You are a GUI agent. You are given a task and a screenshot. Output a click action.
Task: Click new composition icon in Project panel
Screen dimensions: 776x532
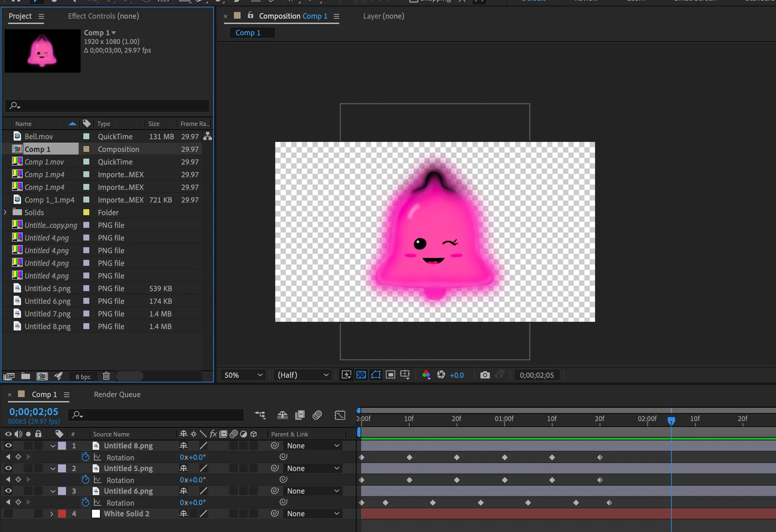coord(42,376)
